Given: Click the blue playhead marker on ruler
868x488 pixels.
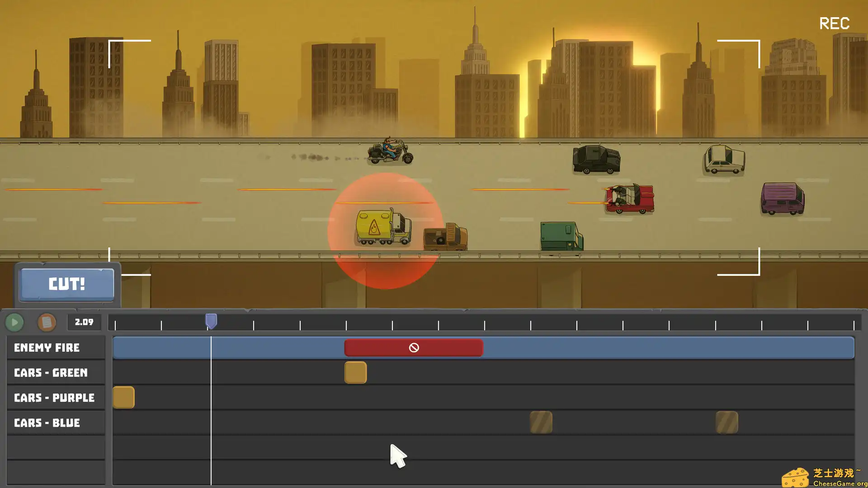Looking at the screenshot, I should (211, 321).
